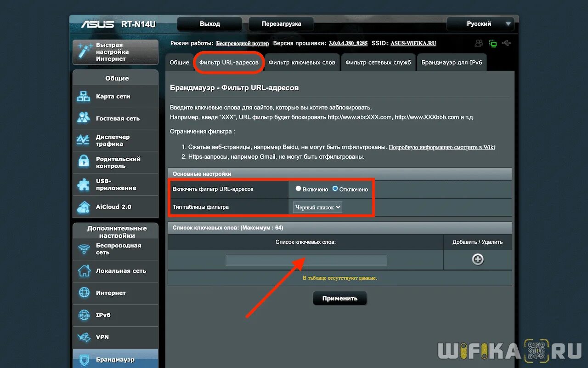
Task: Click the USB application puzzle icon
Action: pyautogui.click(x=84, y=184)
